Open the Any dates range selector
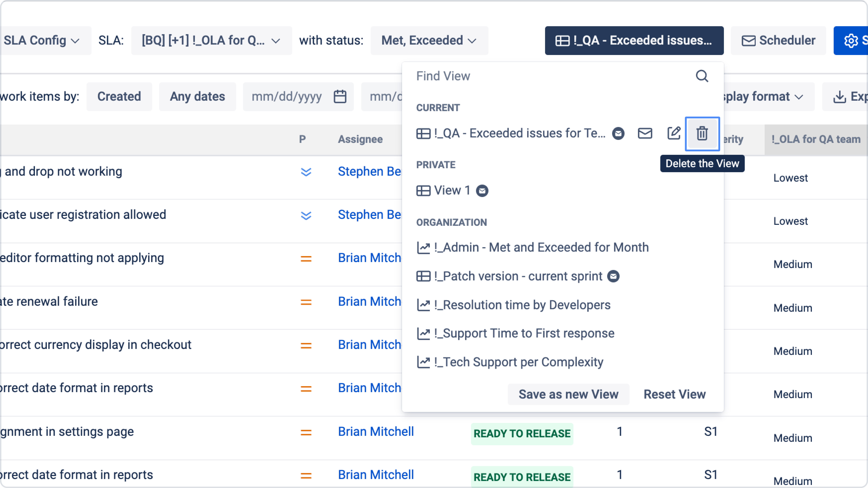This screenshot has width=868, height=488. tap(197, 97)
